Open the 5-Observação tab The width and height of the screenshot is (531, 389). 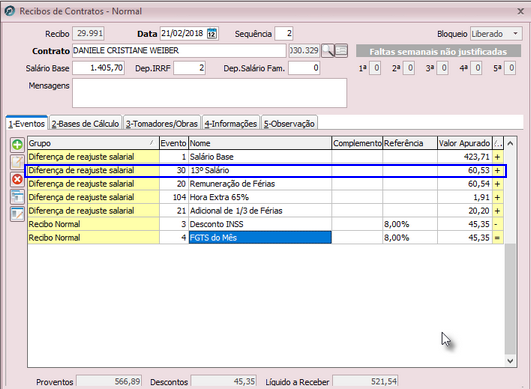click(290, 124)
